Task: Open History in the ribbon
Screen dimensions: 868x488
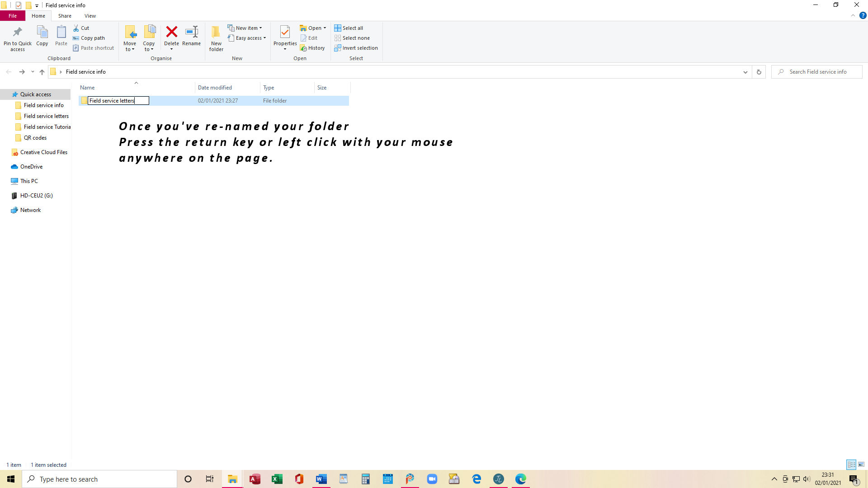Action: (312, 48)
